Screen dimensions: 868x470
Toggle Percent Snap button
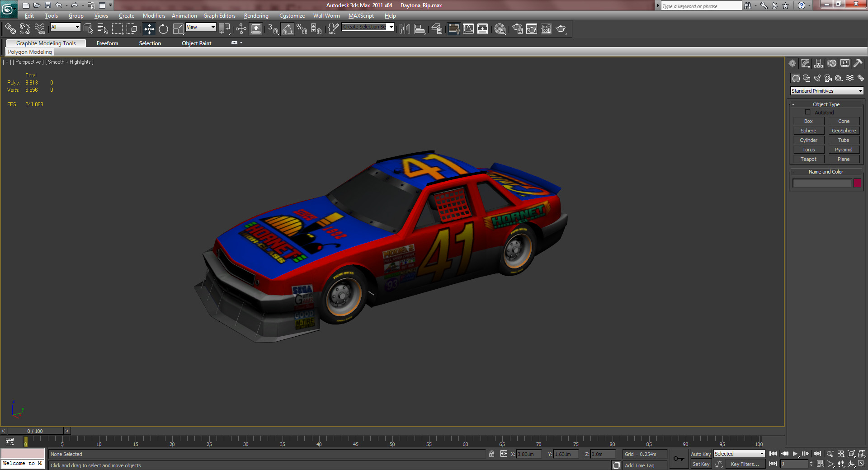(x=302, y=29)
